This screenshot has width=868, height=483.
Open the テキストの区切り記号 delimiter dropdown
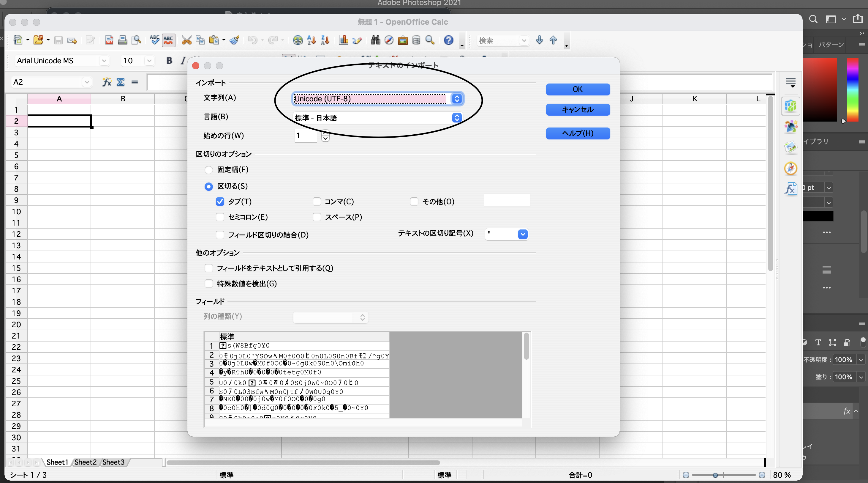pyautogui.click(x=523, y=234)
